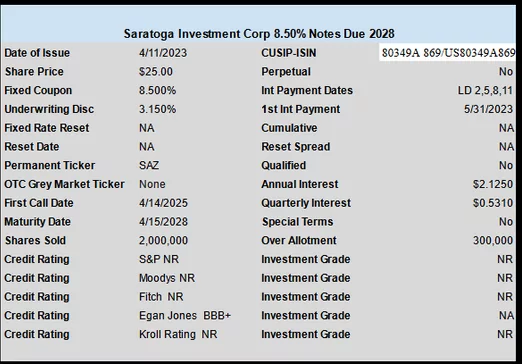This screenshot has height=364, width=522.
Task: Click the OTC Grey Market Ticker label
Action: (x=64, y=184)
